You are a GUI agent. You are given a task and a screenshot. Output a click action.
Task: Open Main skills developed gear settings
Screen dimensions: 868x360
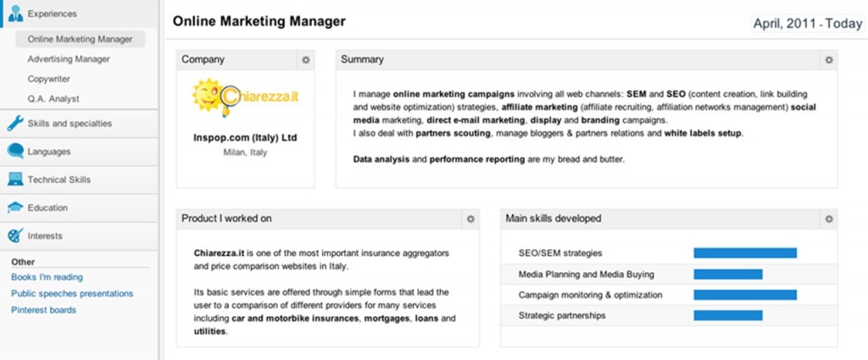pos(828,219)
